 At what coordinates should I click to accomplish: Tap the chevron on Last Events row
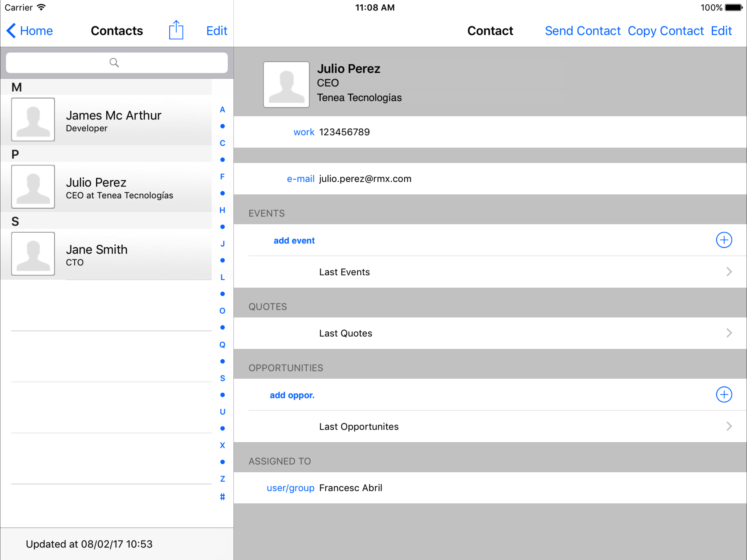[730, 272]
